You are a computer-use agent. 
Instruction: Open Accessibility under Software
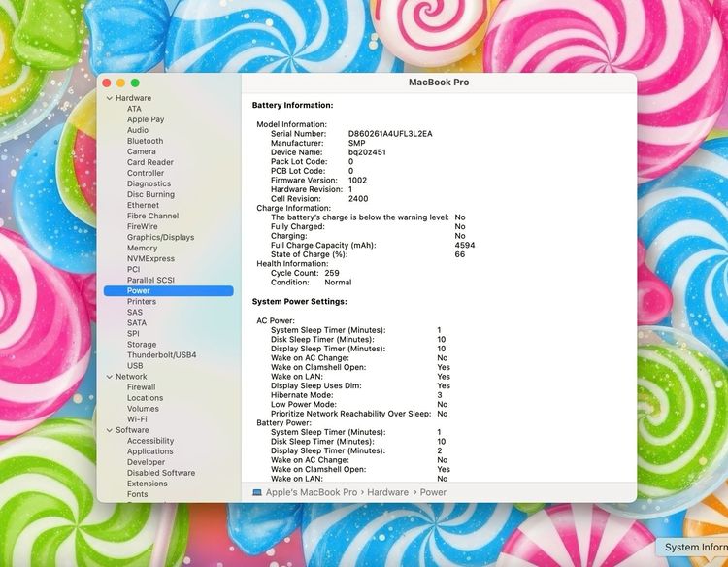[x=150, y=441]
